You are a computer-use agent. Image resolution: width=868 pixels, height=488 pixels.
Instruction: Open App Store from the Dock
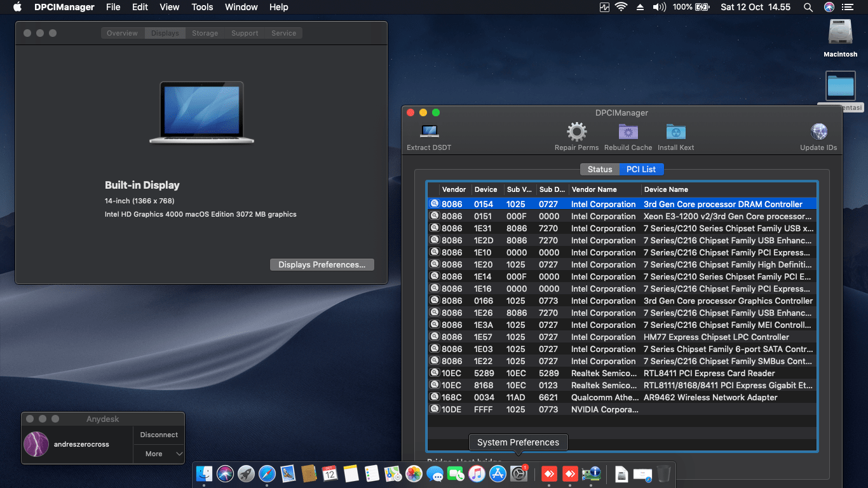(498, 473)
